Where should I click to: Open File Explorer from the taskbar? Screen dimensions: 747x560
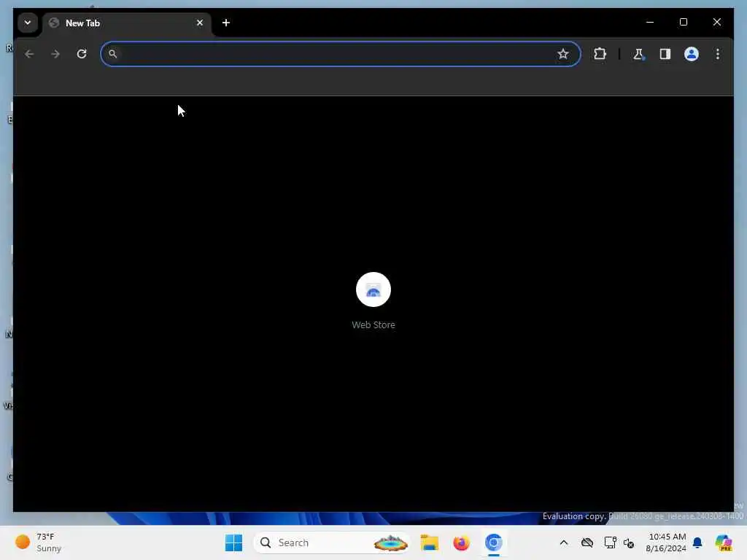point(429,542)
